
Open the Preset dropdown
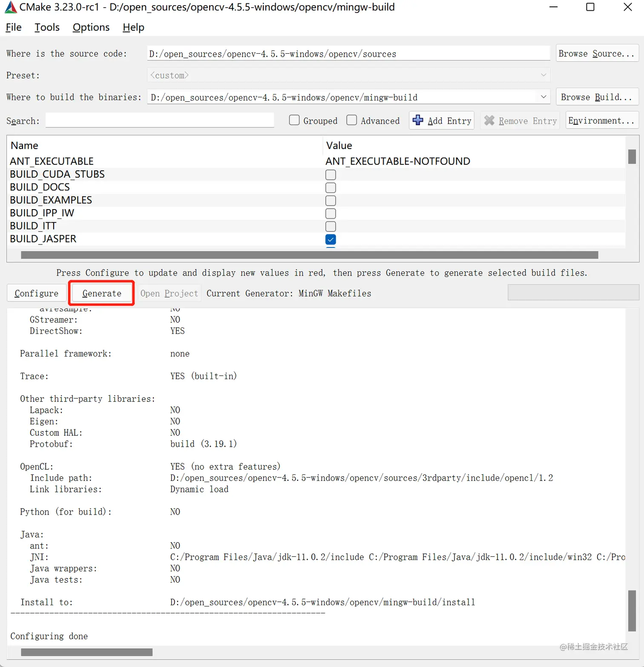click(348, 75)
